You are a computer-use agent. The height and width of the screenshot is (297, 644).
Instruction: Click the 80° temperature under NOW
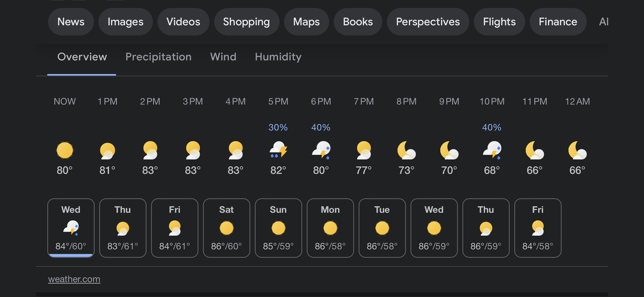pos(64,170)
